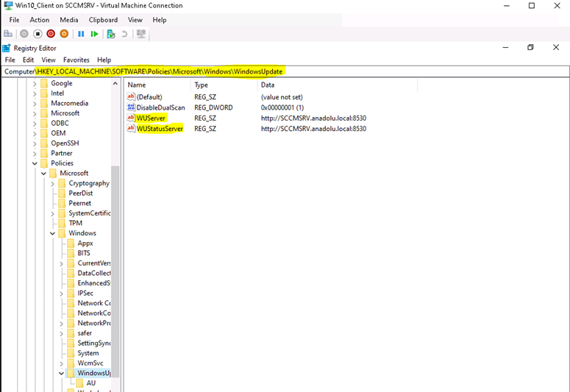Screen dimensions: 570x392
Task: Select the PeerDist key
Action: click(81, 193)
